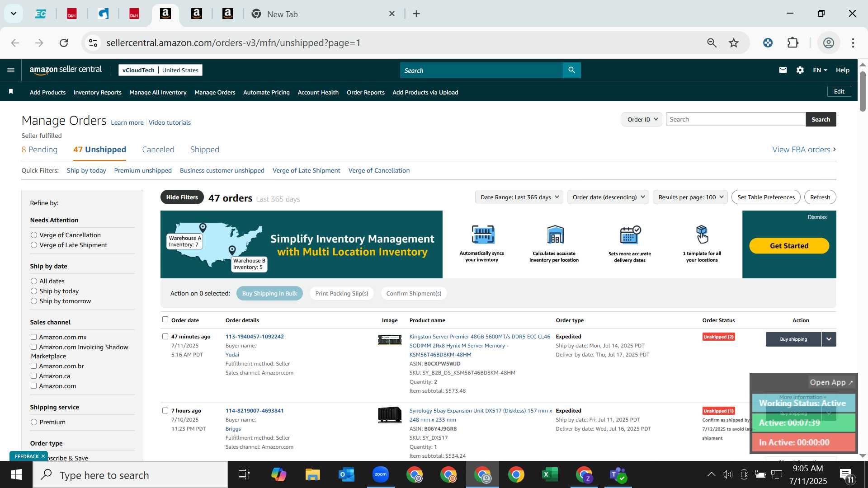Dismiss the inventory management banner
This screenshot has height=488, width=868.
[x=817, y=217]
